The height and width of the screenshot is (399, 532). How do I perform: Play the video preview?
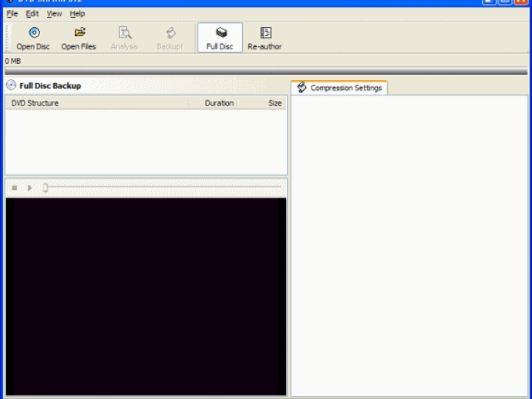click(x=29, y=188)
